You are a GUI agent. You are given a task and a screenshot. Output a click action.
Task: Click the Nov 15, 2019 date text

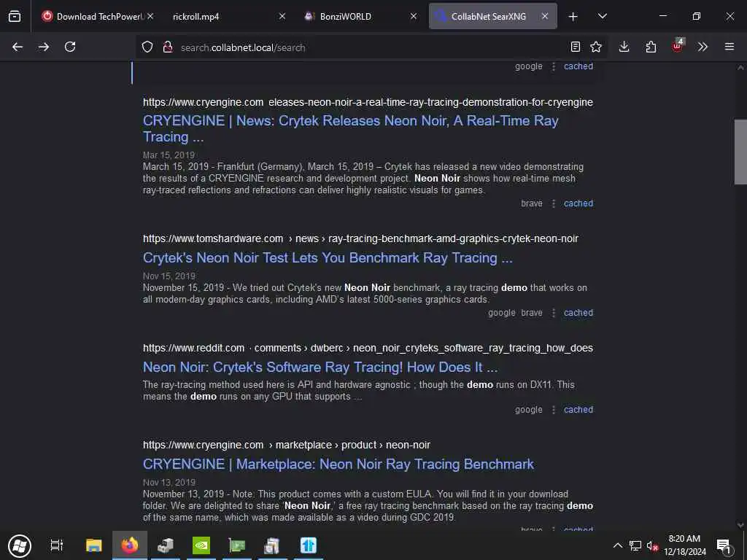[169, 276]
